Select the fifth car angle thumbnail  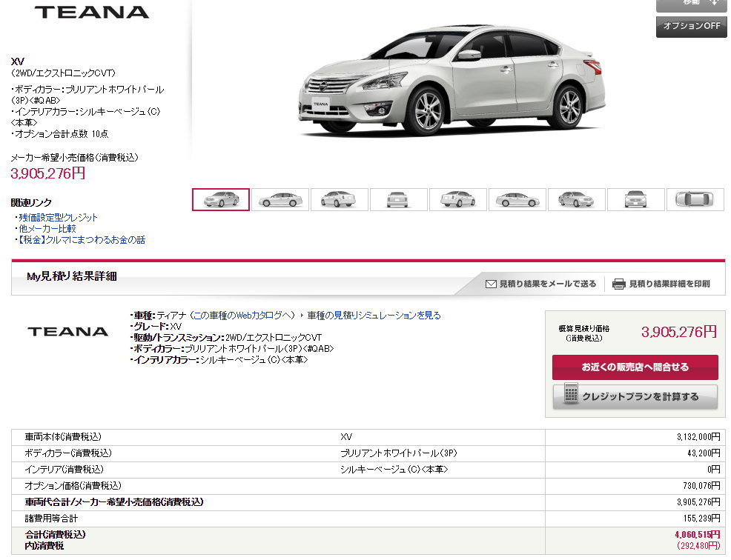click(x=458, y=199)
